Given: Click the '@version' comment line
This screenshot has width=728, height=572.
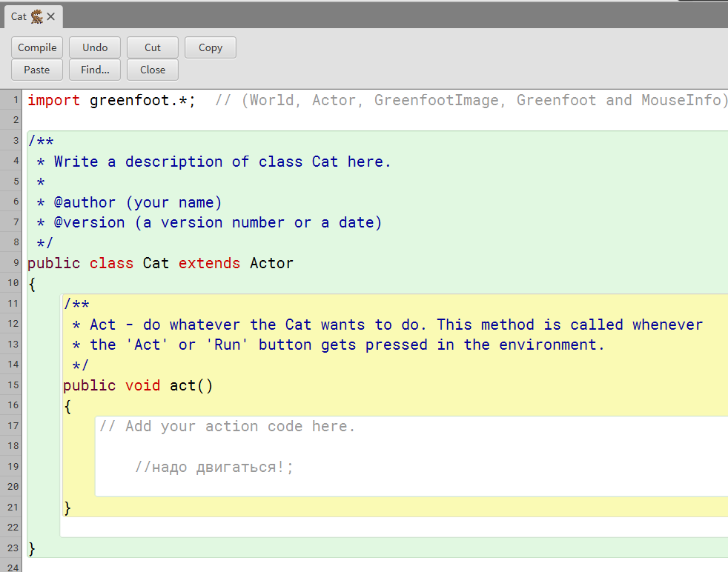Looking at the screenshot, I should point(209,223).
